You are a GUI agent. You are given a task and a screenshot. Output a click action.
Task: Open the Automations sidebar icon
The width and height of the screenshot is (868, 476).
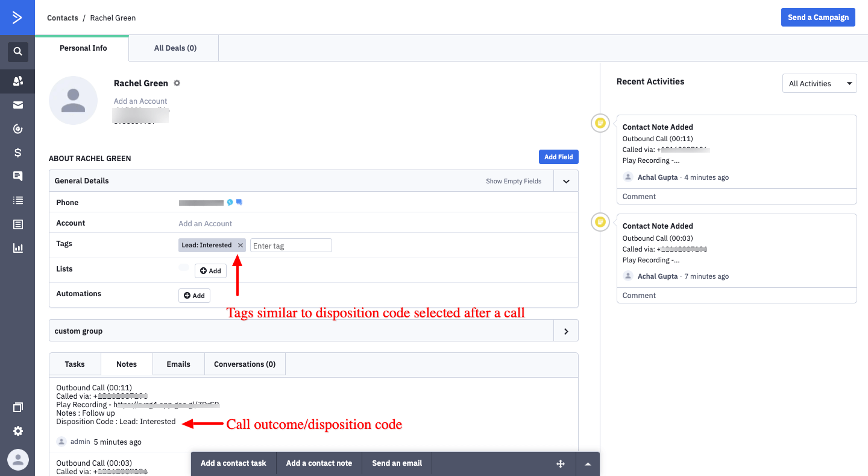coord(18,129)
